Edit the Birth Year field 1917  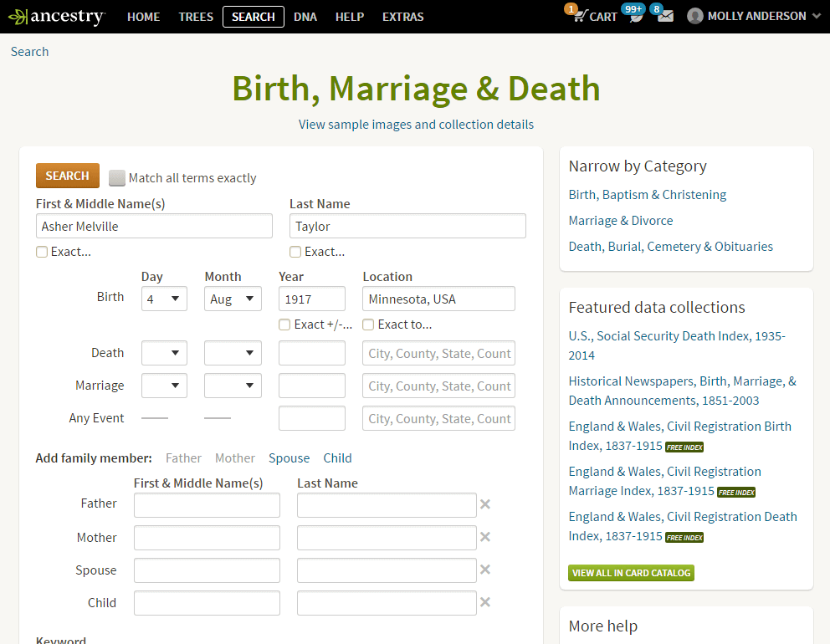[312, 299]
